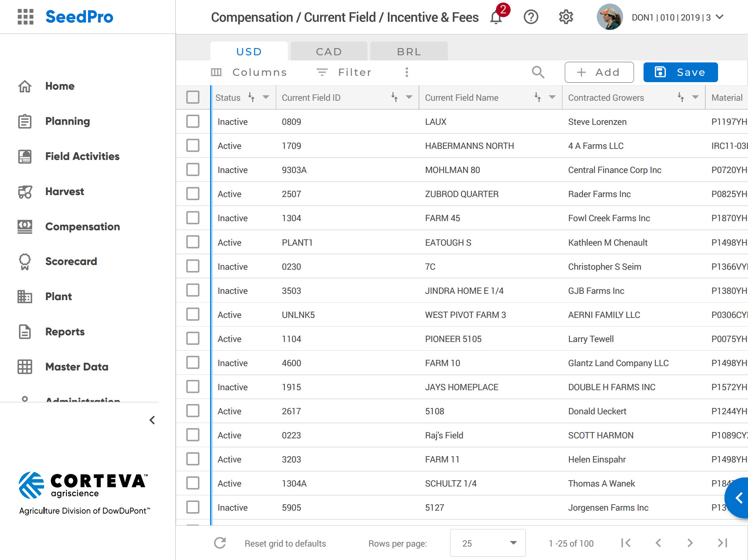Image resolution: width=748 pixels, height=560 pixels.
Task: Click the help question mark icon
Action: [531, 17]
